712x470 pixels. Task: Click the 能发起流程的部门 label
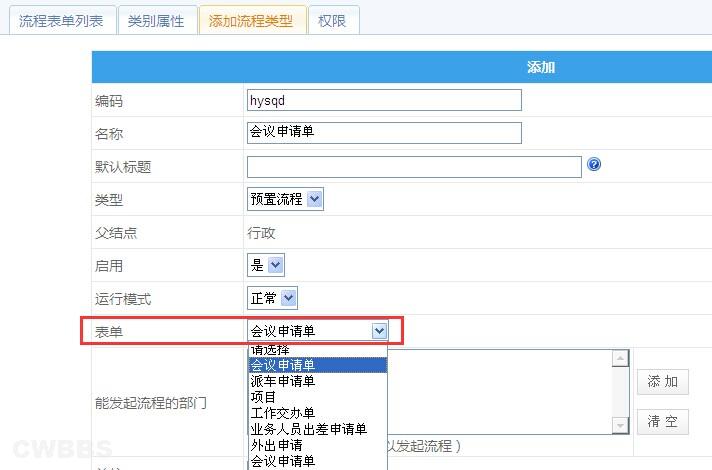pyautogui.click(x=151, y=403)
